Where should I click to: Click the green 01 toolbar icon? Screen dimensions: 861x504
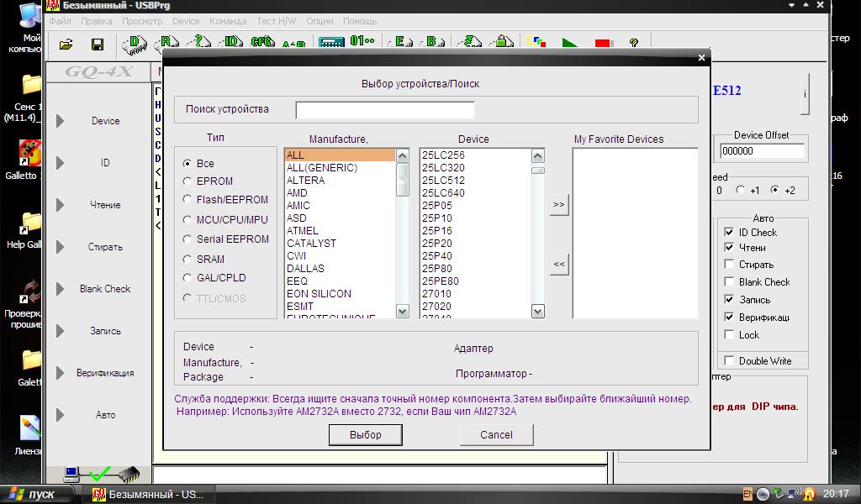click(362, 42)
